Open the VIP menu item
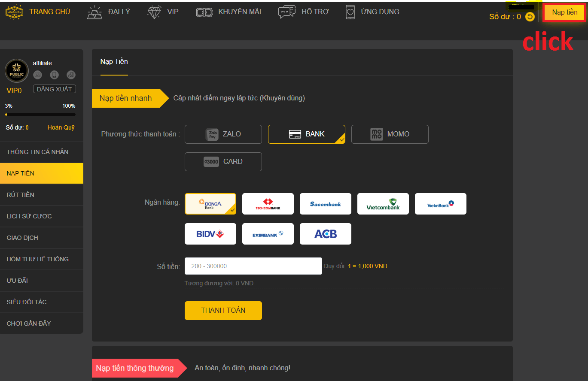 (173, 12)
